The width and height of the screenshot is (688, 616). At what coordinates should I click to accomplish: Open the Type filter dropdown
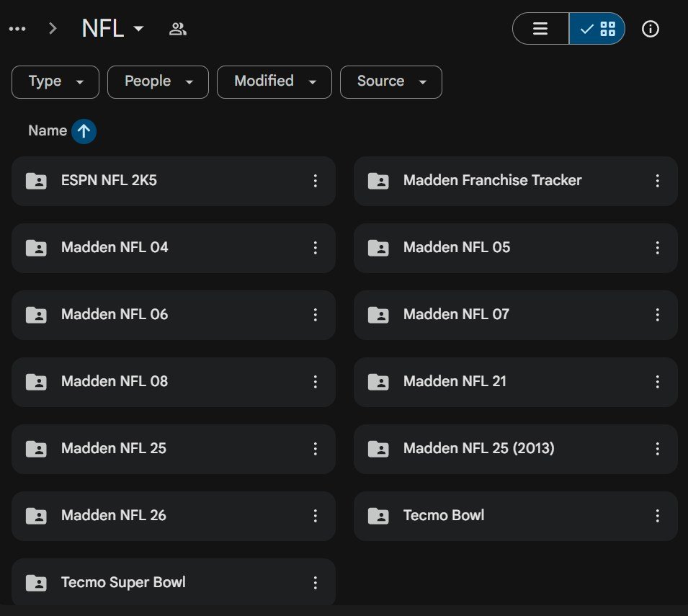55,82
